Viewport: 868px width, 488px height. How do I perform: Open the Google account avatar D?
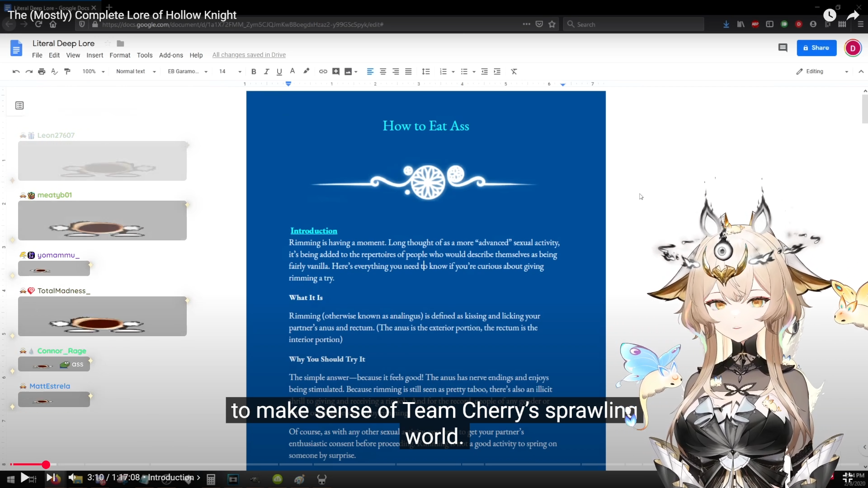tap(853, 48)
